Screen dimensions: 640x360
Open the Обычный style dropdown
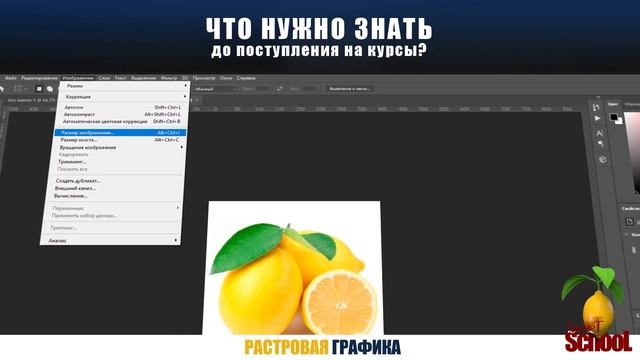point(215,89)
